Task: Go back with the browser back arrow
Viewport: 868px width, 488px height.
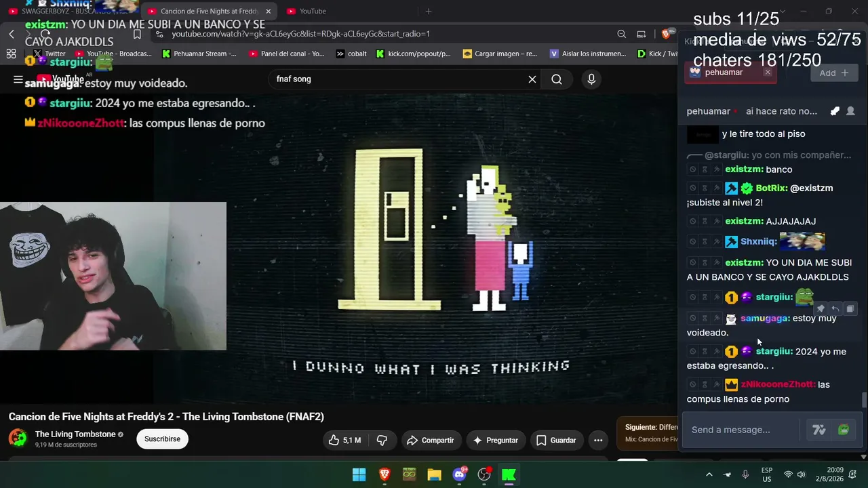Action: click(12, 34)
